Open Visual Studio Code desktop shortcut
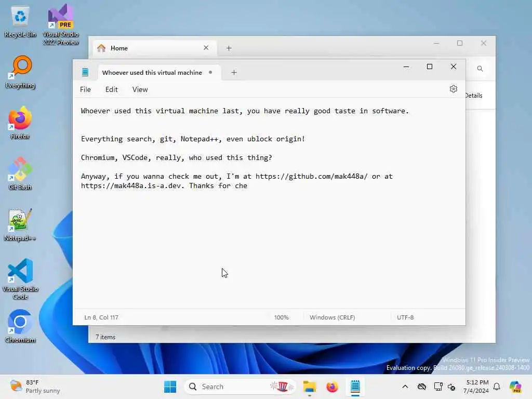The width and height of the screenshot is (532, 399). point(20,279)
